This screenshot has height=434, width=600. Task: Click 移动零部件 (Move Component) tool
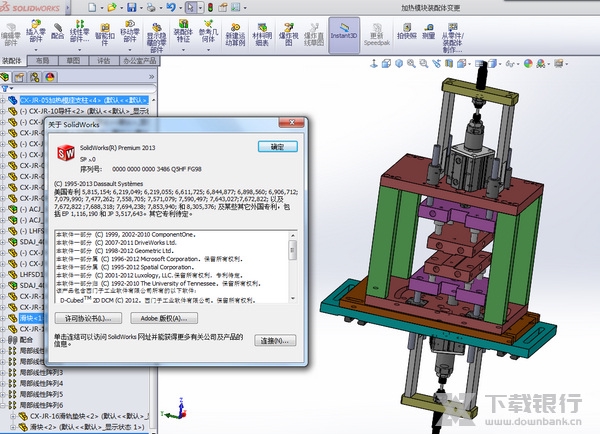pos(130,31)
